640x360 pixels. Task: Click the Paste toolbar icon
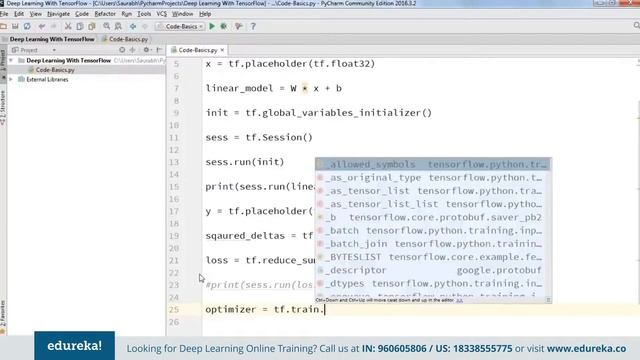click(91, 26)
